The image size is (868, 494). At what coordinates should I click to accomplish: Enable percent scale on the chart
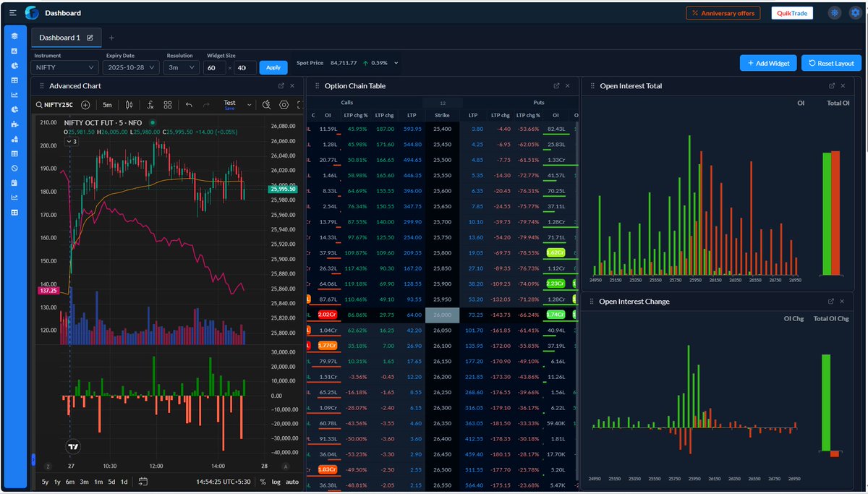(x=263, y=481)
